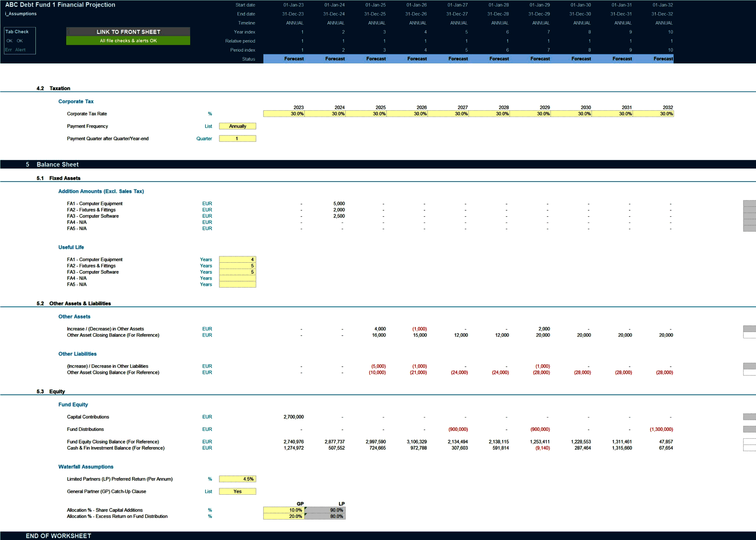The image size is (756, 540).
Task: Click the LINK TO FRONT SHEET button
Action: (x=128, y=32)
